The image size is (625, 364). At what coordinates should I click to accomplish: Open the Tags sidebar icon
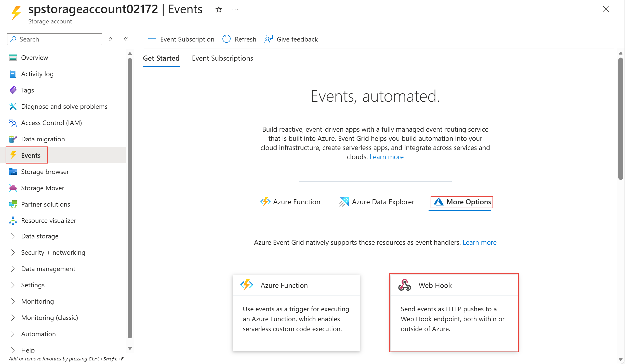(13, 90)
